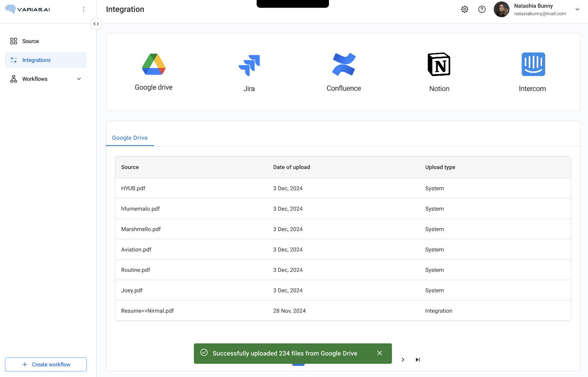Select the Routine.pdf file
588x377 pixels.
135,270
